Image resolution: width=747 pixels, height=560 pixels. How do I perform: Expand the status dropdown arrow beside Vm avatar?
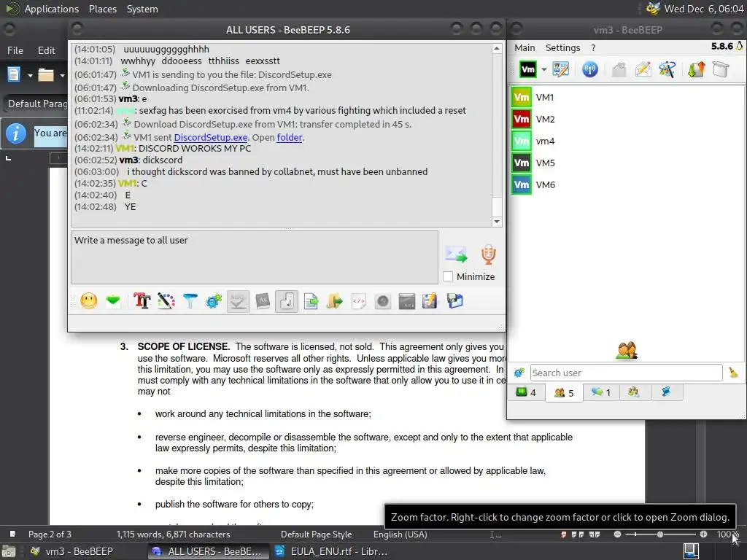point(543,69)
